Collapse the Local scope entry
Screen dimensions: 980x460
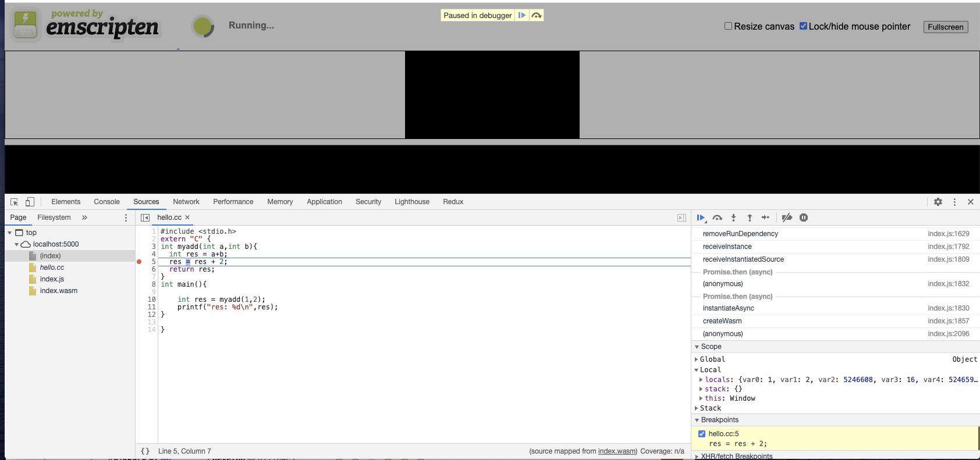click(x=697, y=370)
